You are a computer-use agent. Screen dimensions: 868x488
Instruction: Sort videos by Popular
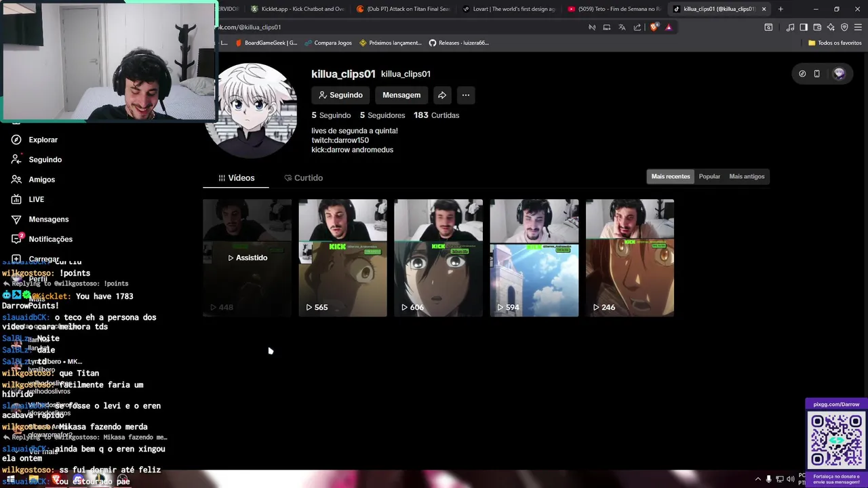pos(709,176)
